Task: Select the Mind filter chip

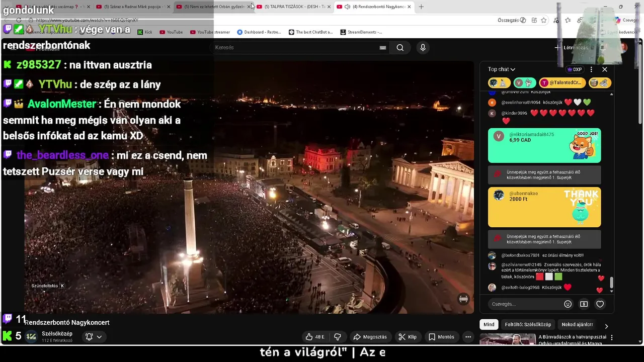Action: (x=489, y=324)
